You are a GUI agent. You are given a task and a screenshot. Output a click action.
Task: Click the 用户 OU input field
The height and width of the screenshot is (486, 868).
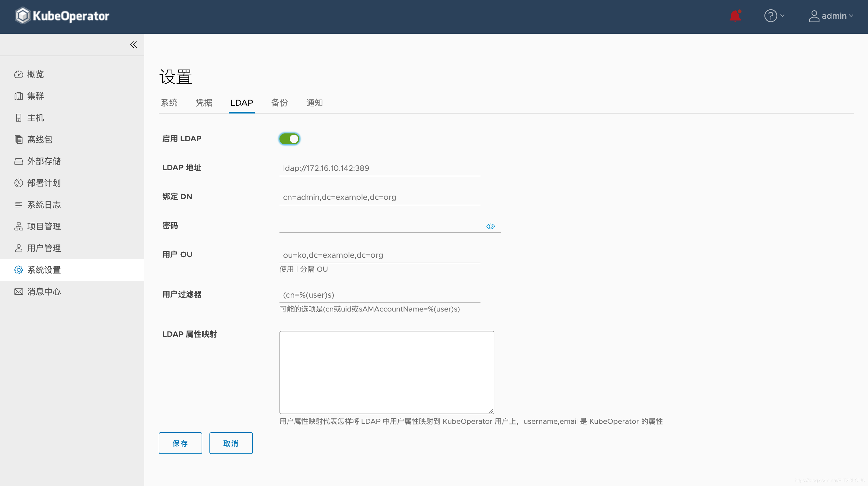pos(380,255)
